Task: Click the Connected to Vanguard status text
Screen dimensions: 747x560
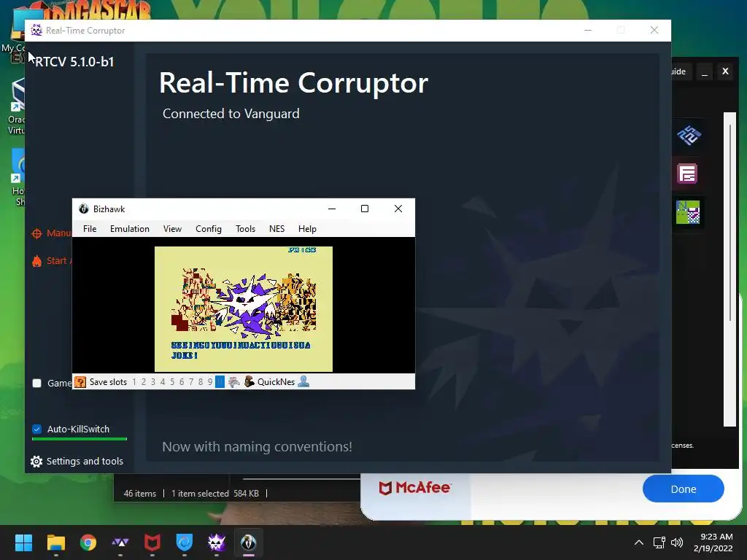Action: pyautogui.click(x=231, y=114)
